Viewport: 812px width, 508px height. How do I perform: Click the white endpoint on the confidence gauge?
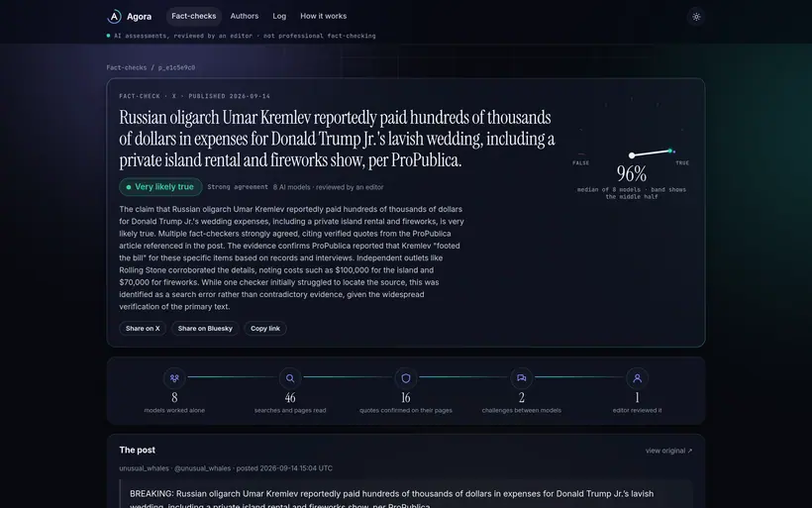coord(631,155)
